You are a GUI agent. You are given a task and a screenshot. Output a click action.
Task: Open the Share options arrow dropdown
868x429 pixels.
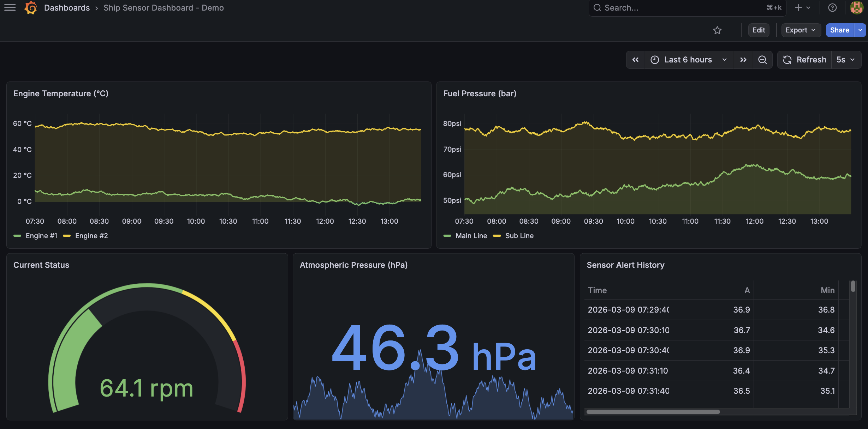pyautogui.click(x=860, y=30)
